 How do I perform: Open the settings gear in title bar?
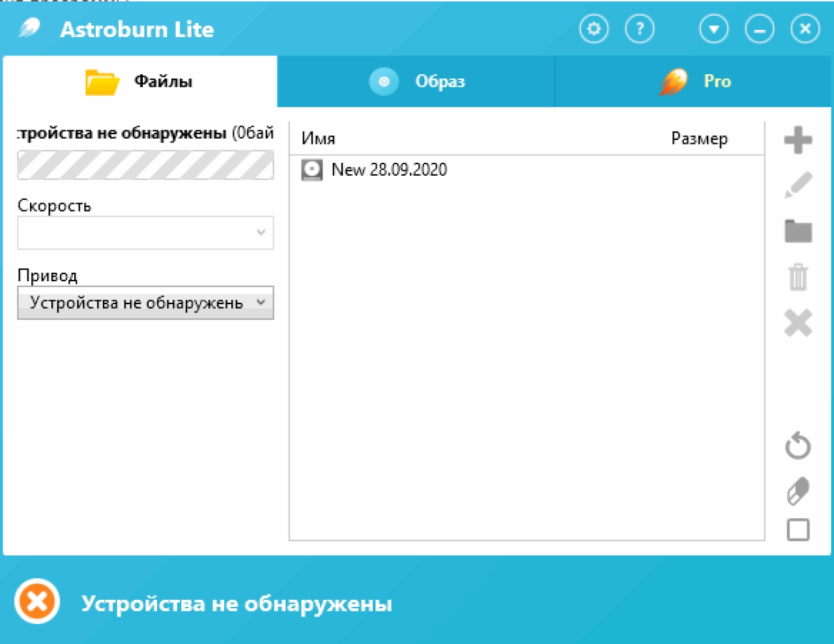point(594,29)
